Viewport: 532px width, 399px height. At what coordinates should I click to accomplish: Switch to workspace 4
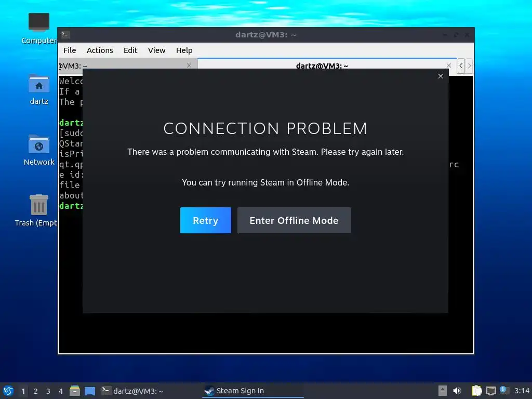(61, 391)
